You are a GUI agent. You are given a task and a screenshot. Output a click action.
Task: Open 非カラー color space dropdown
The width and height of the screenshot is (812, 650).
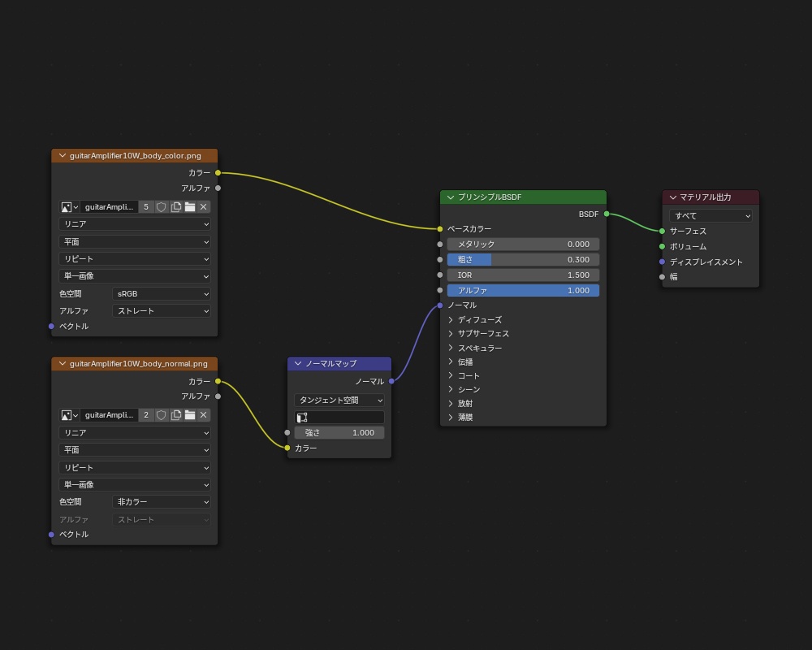coord(162,502)
